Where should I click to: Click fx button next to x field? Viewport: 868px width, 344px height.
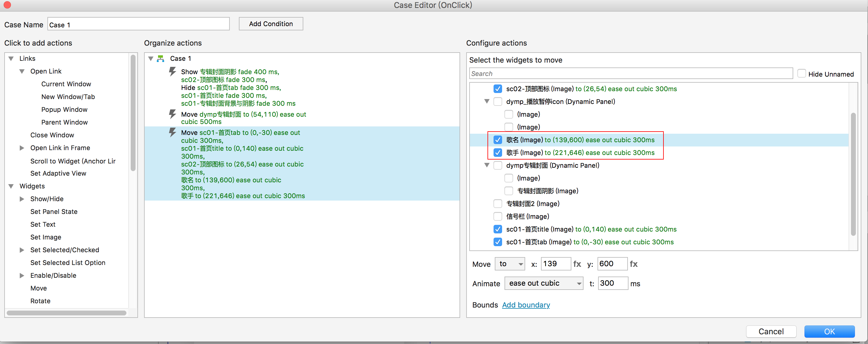577,264
